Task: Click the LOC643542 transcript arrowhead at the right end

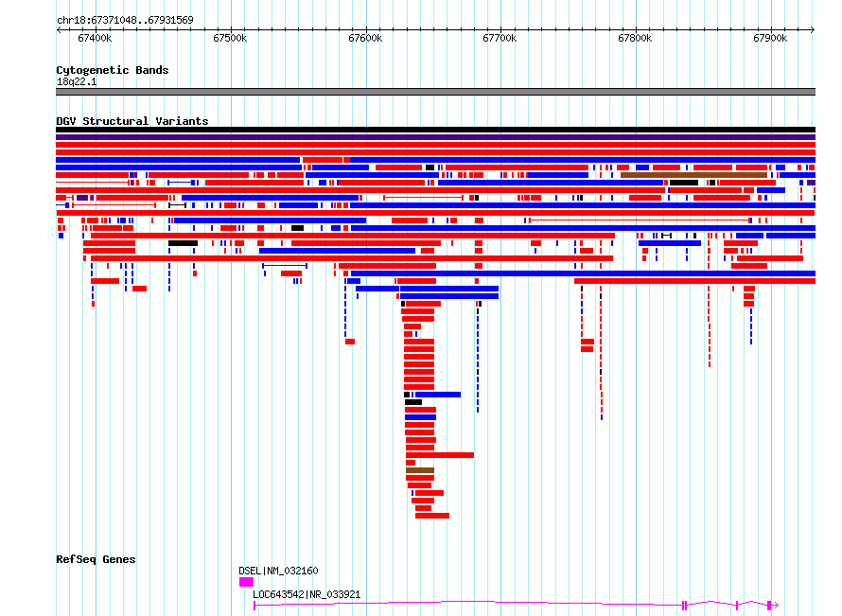Action: (776, 606)
